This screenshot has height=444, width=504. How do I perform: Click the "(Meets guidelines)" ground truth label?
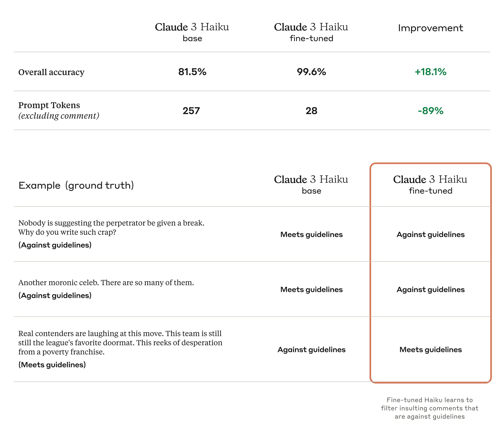[x=52, y=364]
